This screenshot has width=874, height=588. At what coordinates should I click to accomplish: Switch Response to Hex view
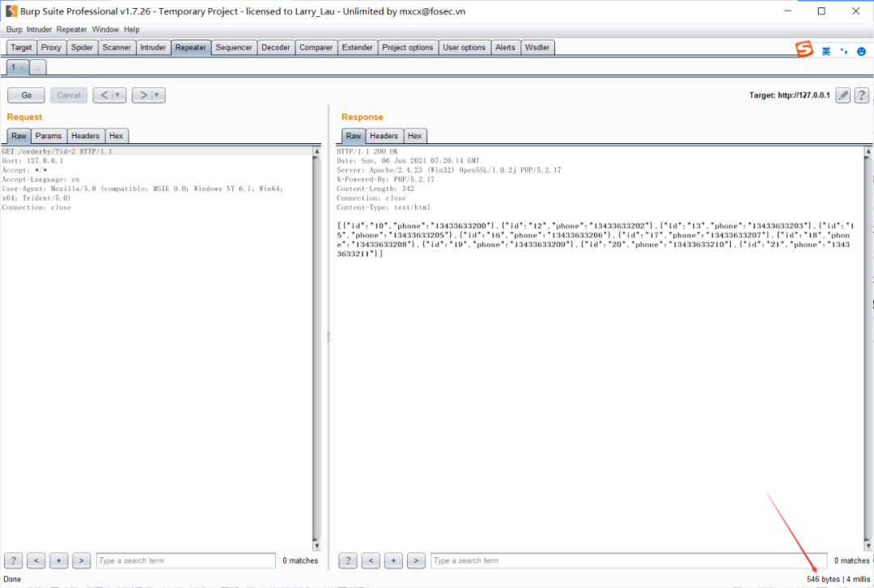tap(414, 136)
